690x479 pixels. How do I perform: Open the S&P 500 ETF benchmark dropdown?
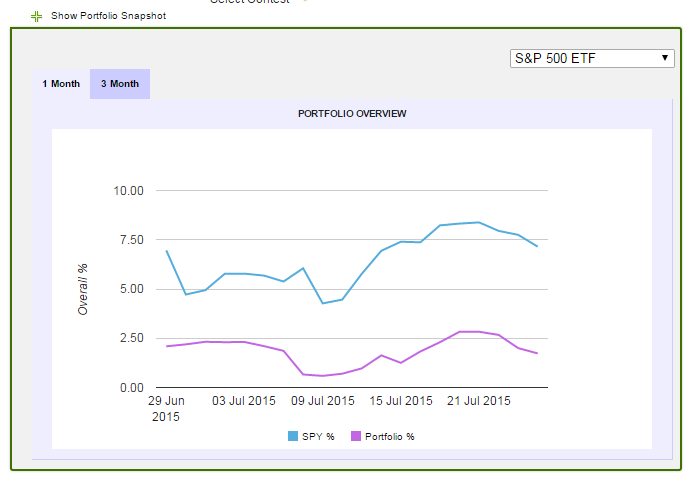(592, 59)
